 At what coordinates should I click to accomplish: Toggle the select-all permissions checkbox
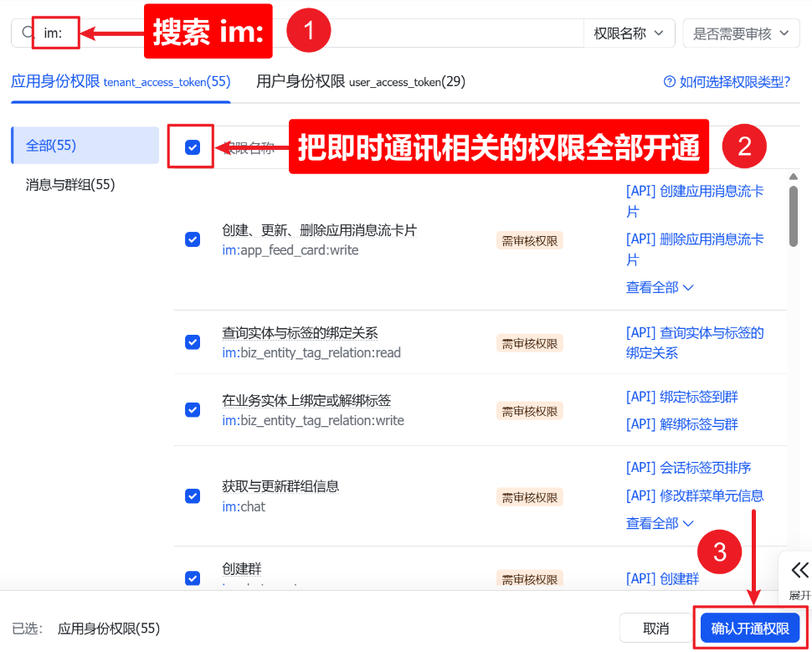(193, 147)
